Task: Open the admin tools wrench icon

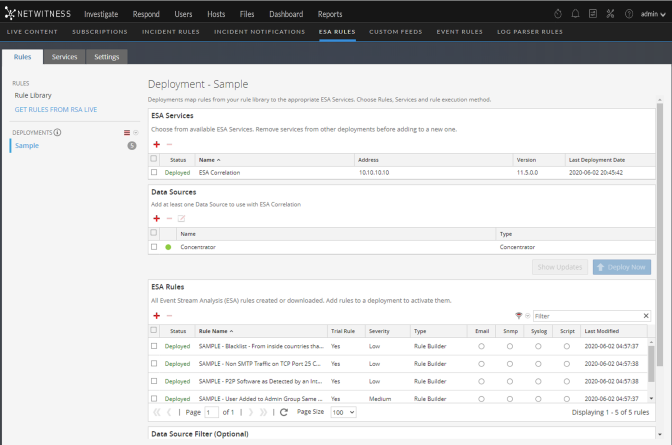Action: point(610,15)
